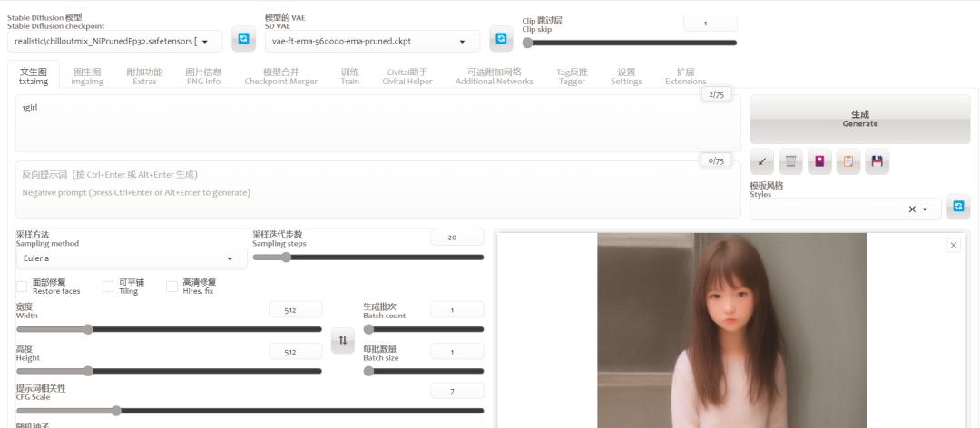Save current prompt as style with floppy icon

(x=877, y=161)
